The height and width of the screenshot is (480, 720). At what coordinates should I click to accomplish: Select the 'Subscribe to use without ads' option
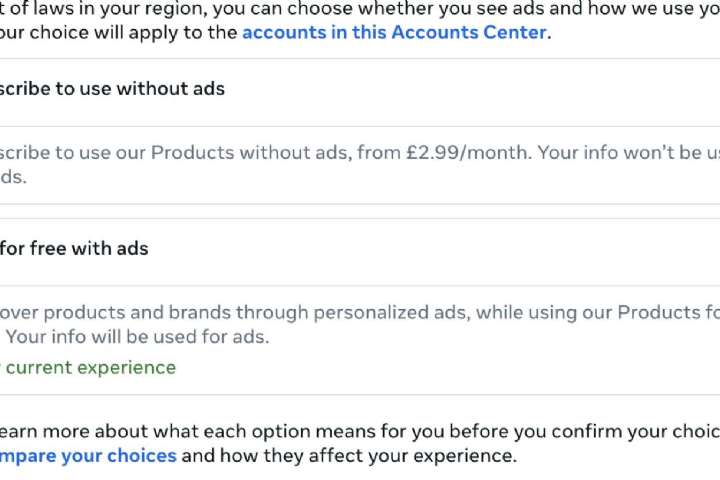112,89
